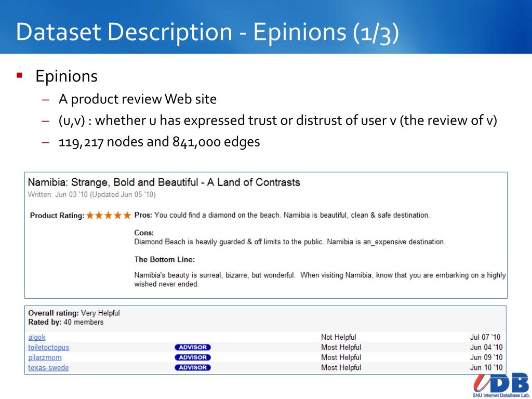Image resolution: width=532 pixels, height=399 pixels.
Task: Click 'Written: Jun 03 '10' date line
Action: pyautogui.click(x=91, y=195)
